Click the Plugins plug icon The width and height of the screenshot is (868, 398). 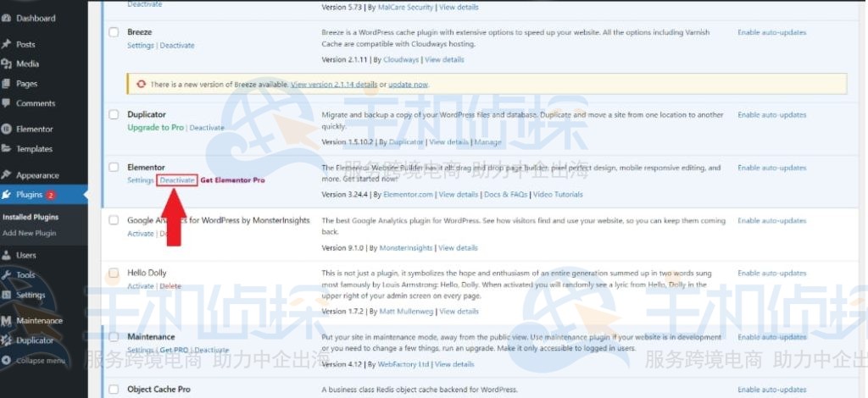(6, 195)
